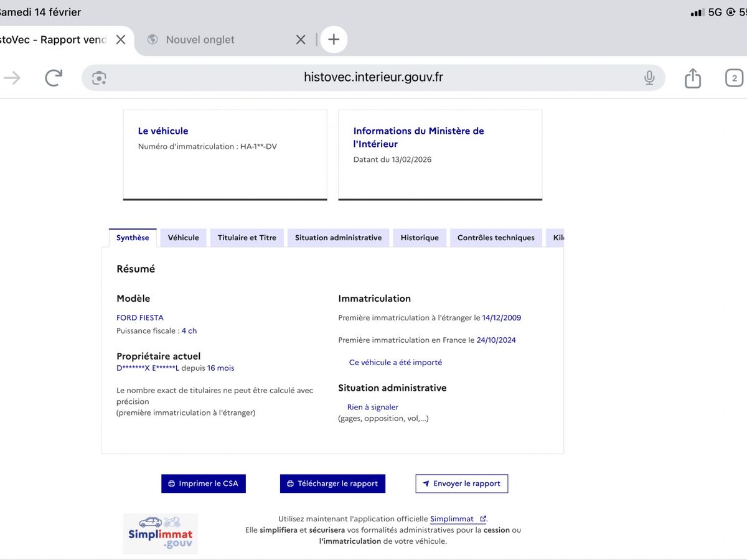Open a new tab with plus button
The width and height of the screenshot is (747, 560).
coord(334,39)
